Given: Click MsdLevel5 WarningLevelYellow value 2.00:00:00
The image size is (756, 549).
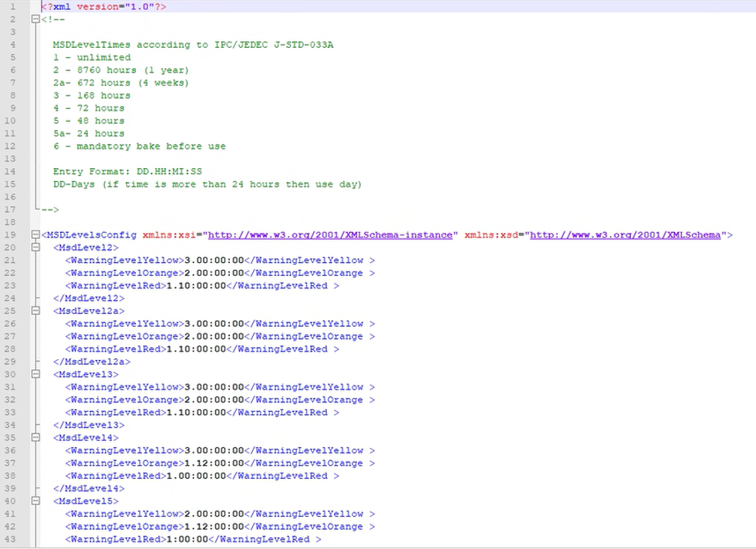Looking at the screenshot, I should [214, 514].
